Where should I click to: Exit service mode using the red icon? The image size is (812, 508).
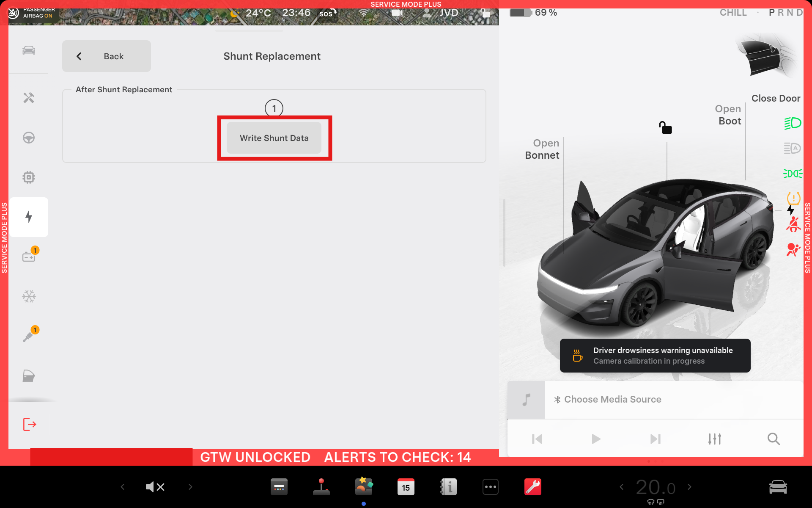point(29,424)
